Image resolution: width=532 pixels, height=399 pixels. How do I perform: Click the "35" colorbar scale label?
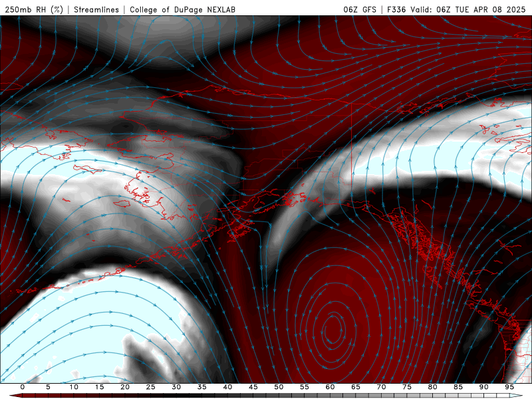pyautogui.click(x=202, y=387)
